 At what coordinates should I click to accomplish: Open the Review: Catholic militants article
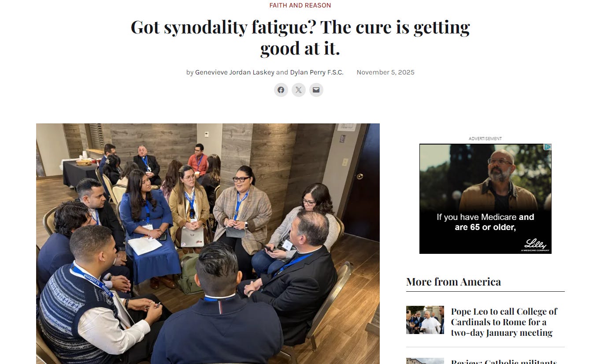pos(504,361)
